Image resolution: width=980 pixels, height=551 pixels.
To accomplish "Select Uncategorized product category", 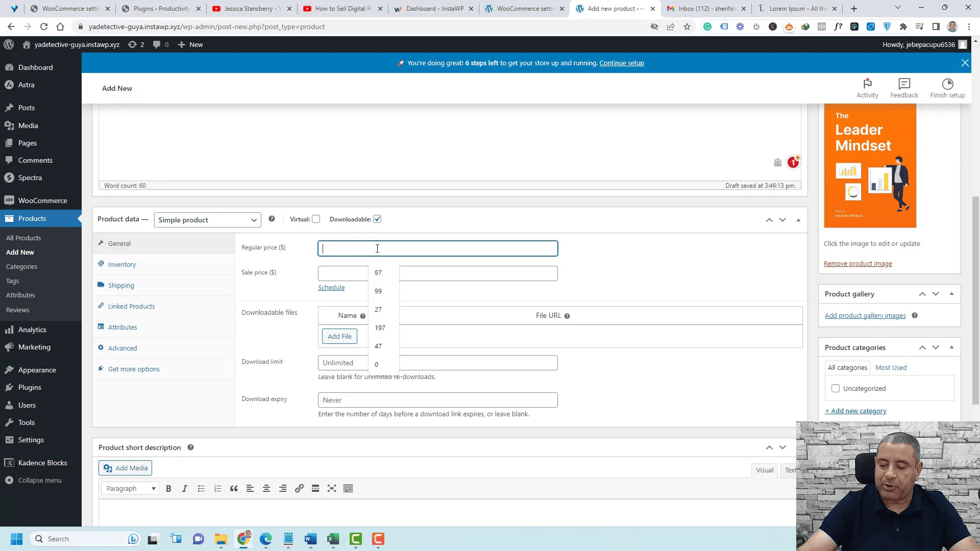I will click(x=837, y=388).
